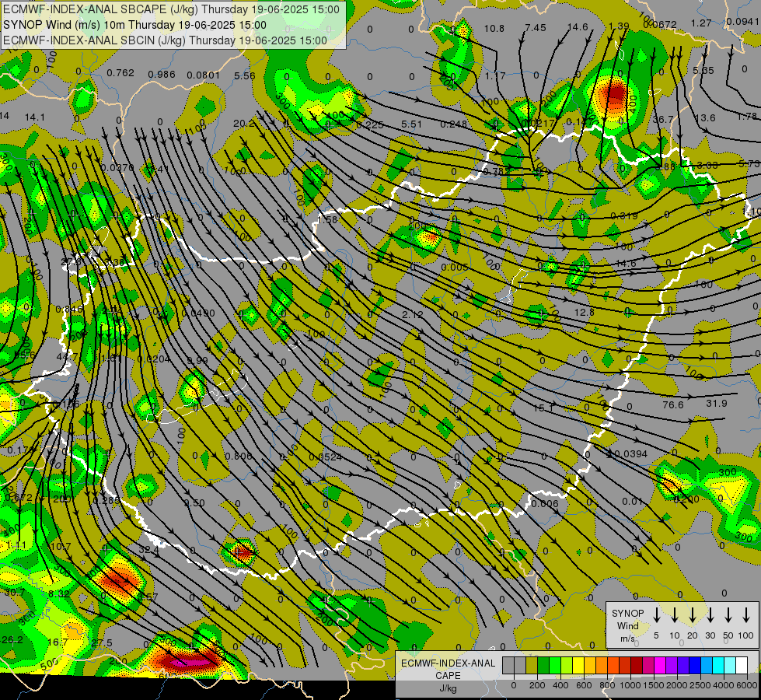761x700 pixels.
Task: Click the wind arrow above the 10 m/s label
Action: click(x=674, y=615)
